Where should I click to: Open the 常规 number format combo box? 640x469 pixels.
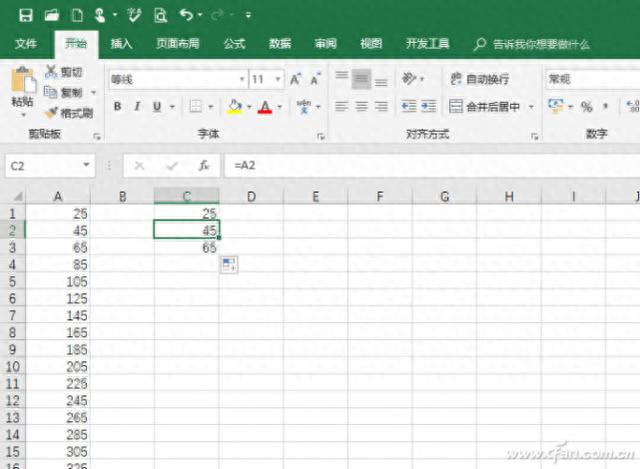(593, 79)
